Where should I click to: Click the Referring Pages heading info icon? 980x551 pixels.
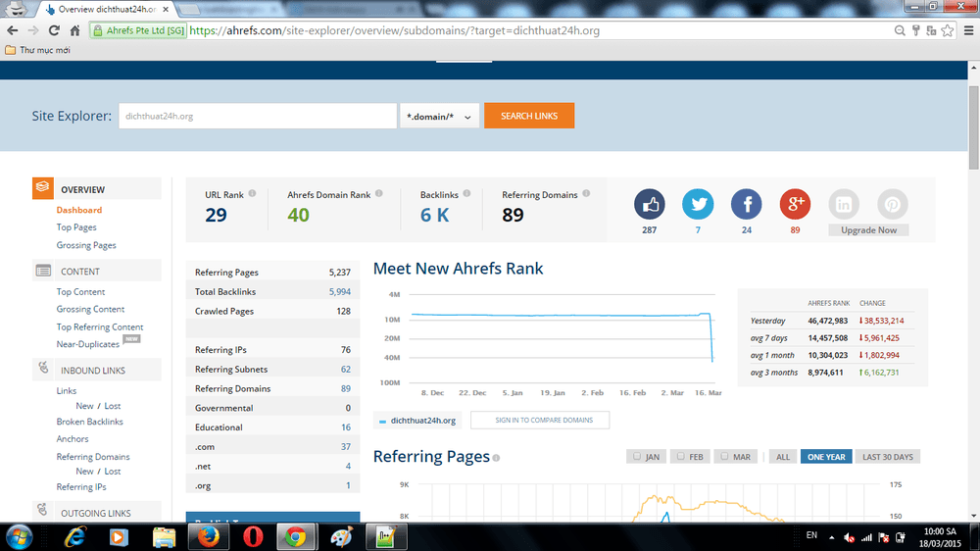point(496,459)
